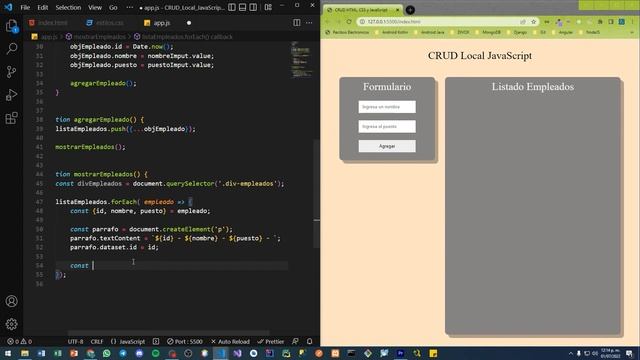The image size is (640, 360).
Task: Reload the browser page
Action: click(x=349, y=22)
